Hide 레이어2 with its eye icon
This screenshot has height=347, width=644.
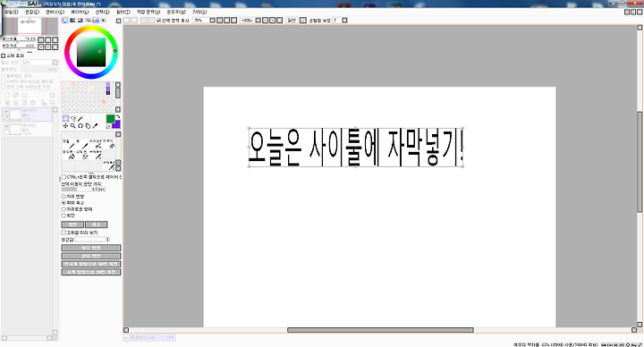pyautogui.click(x=6, y=111)
